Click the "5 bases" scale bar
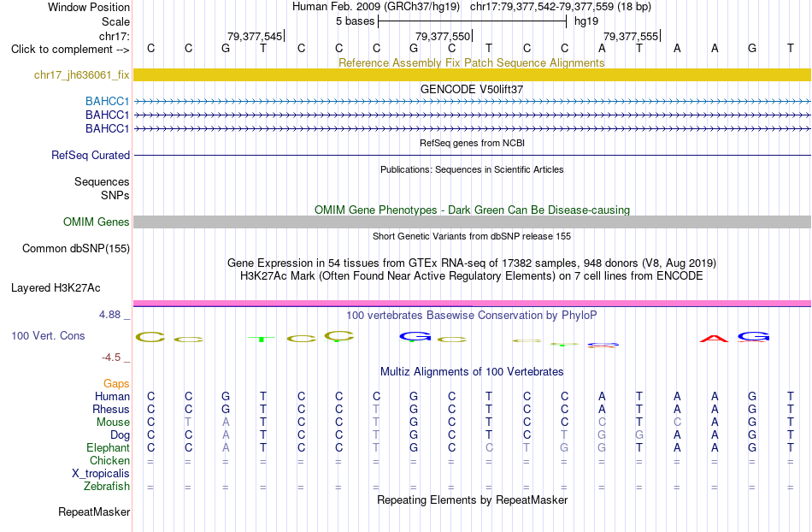Image resolution: width=812 pixels, height=532 pixels. [x=473, y=21]
